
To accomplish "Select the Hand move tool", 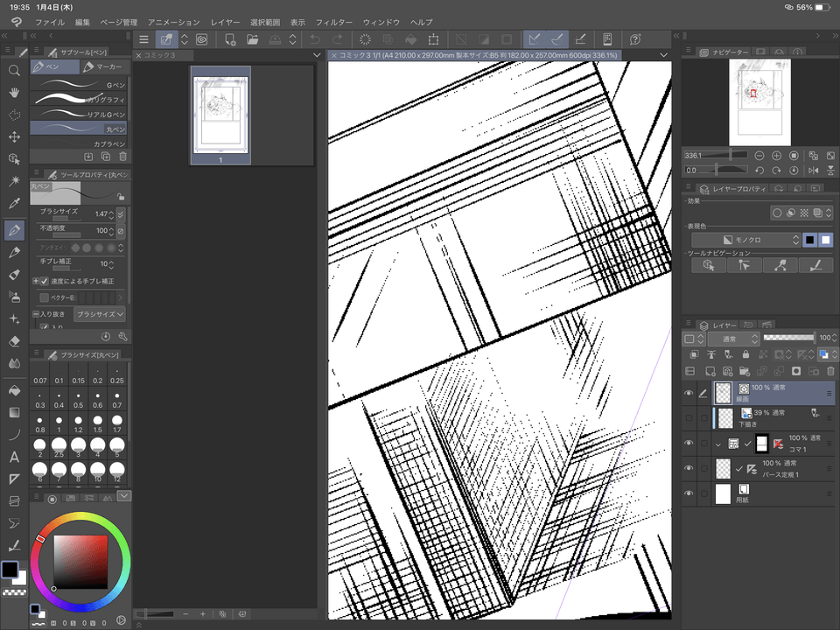I will coord(14,93).
